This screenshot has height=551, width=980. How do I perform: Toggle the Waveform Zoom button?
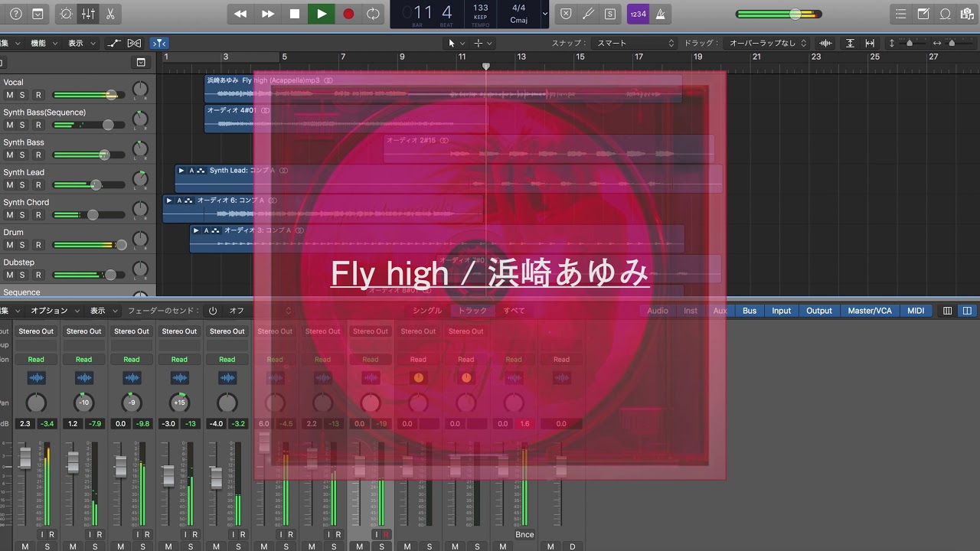(825, 44)
